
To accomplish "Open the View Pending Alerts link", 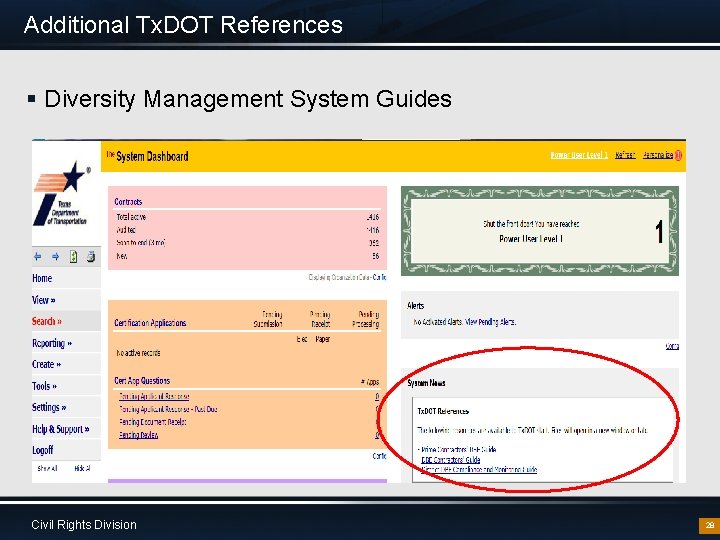I will click(x=490, y=322).
